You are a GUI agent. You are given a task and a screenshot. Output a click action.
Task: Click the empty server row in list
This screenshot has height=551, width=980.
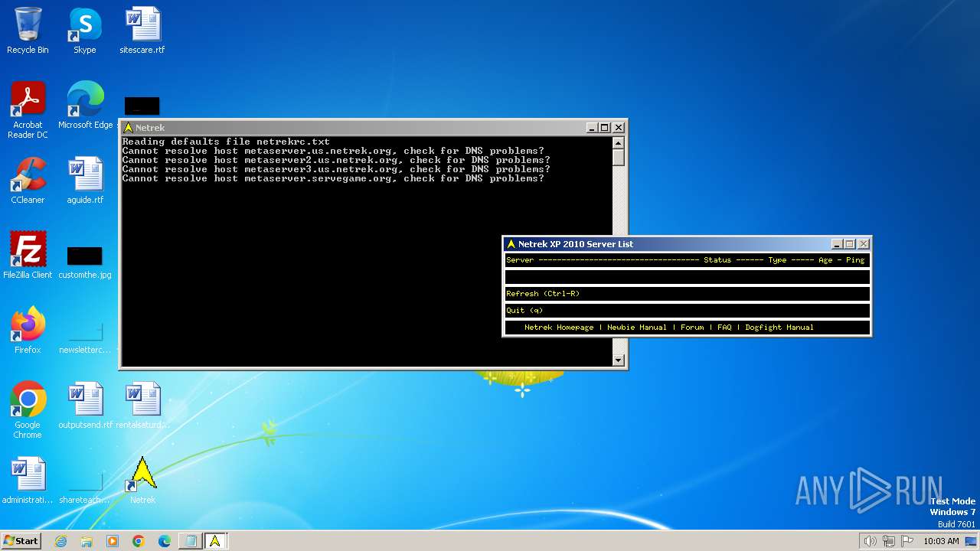688,277
